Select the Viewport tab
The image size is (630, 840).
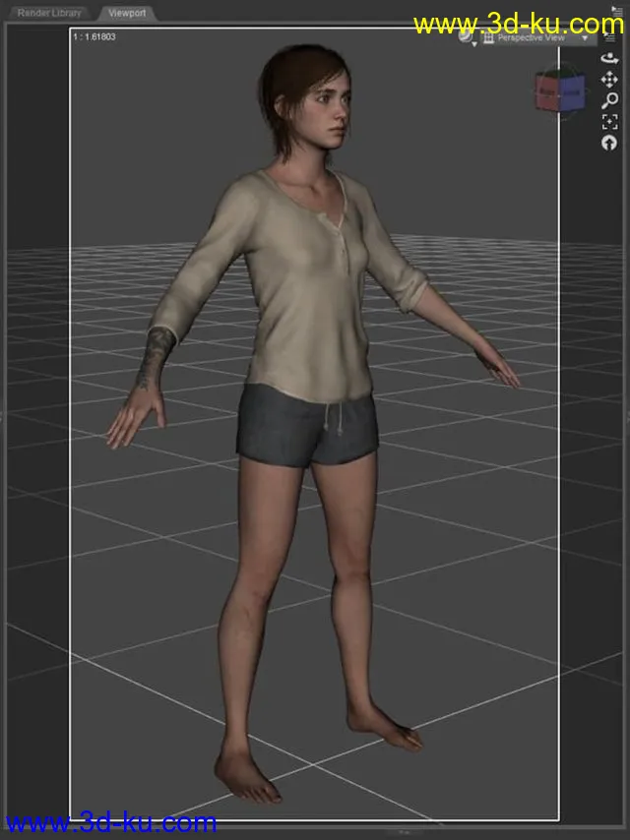[x=127, y=13]
